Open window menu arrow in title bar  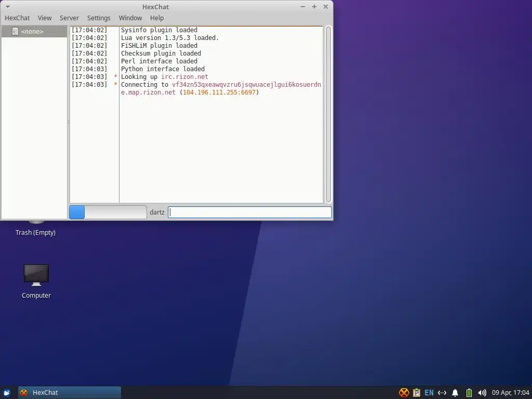click(x=7, y=7)
